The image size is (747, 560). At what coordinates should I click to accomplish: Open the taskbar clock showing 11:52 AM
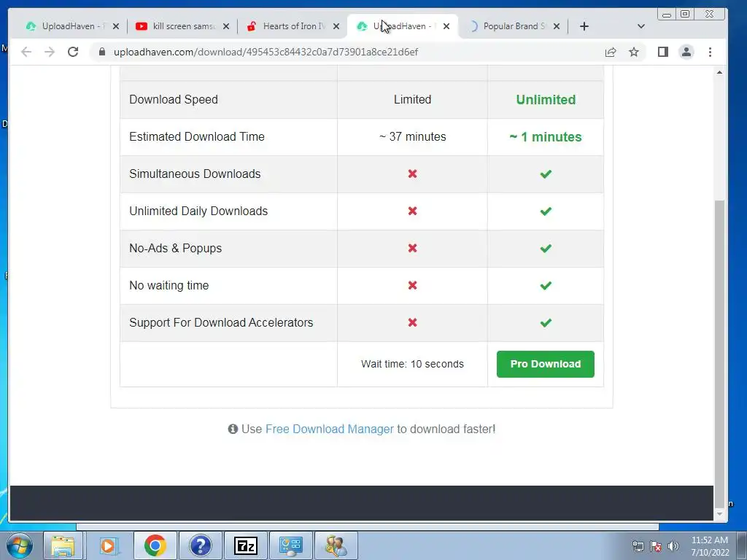pos(709,546)
